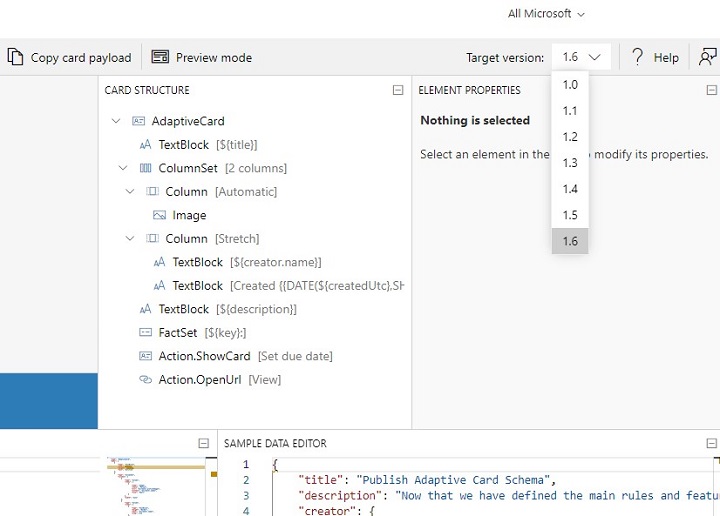Open the All Microsoft menu
The height and width of the screenshot is (516, 720).
pyautogui.click(x=546, y=14)
